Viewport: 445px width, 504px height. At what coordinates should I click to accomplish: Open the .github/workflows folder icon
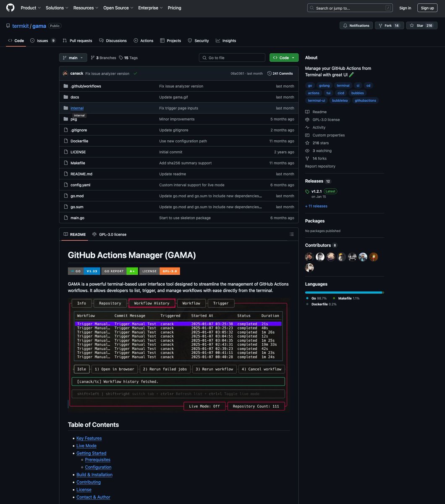point(66,86)
